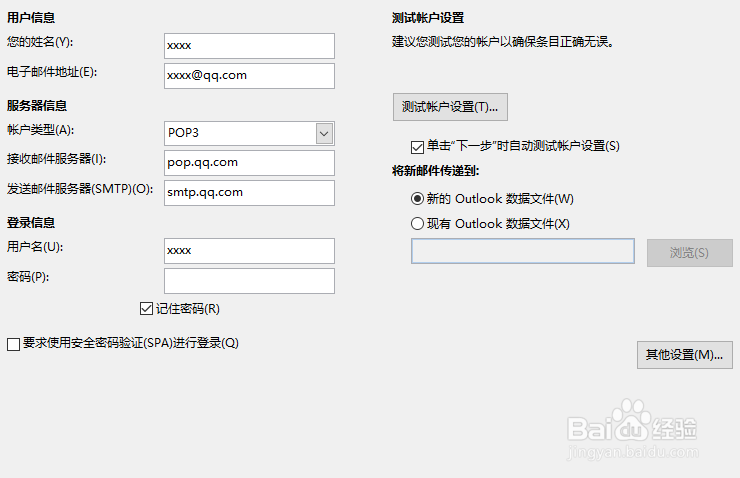Click the 测试帐户设置 section heading
Screen dimensions: 740x478
point(428,18)
